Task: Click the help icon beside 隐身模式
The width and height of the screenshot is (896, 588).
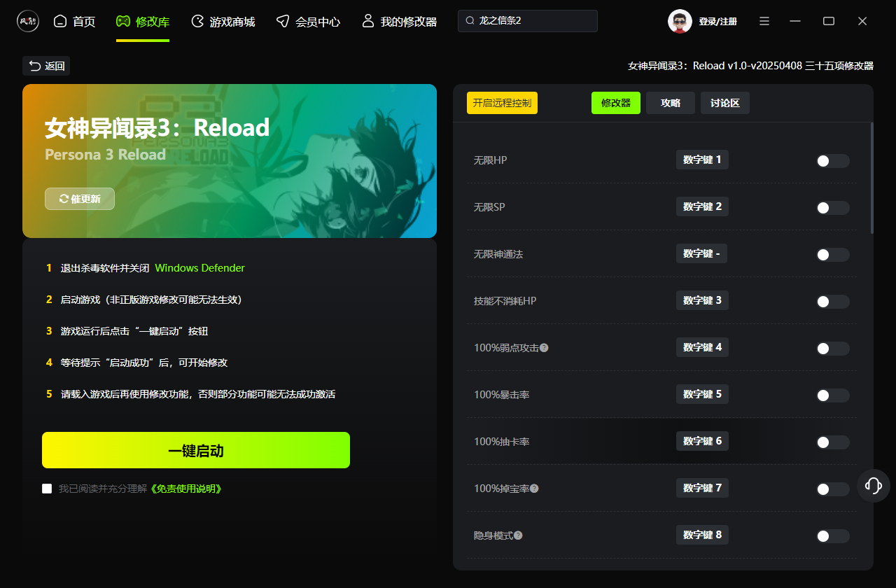Action: point(518,535)
